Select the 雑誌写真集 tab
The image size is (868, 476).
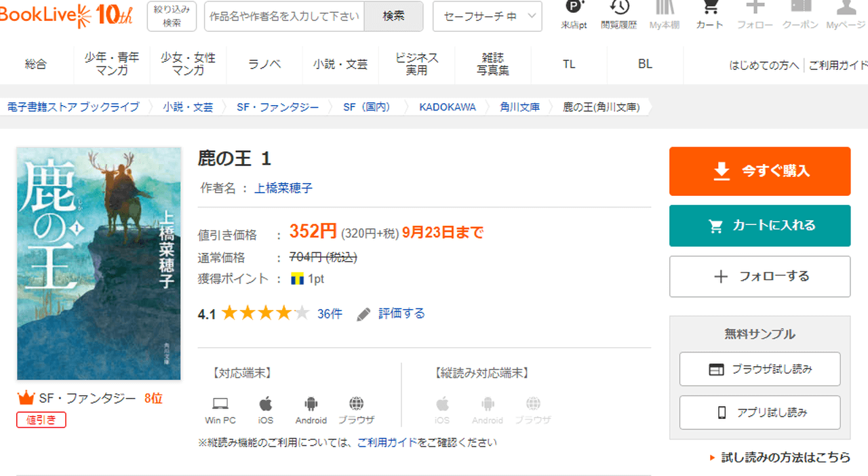click(493, 64)
